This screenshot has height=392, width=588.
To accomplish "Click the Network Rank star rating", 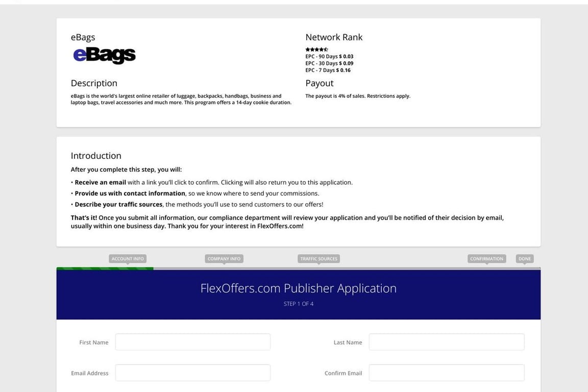I will pos(316,50).
